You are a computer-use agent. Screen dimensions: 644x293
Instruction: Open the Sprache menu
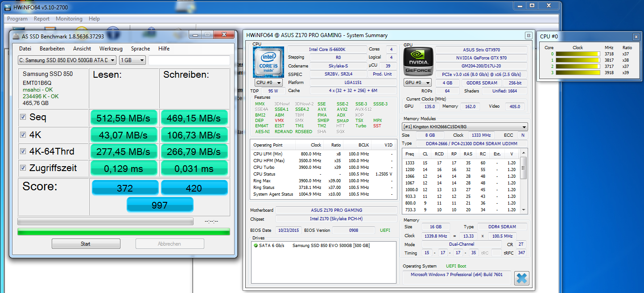point(140,49)
